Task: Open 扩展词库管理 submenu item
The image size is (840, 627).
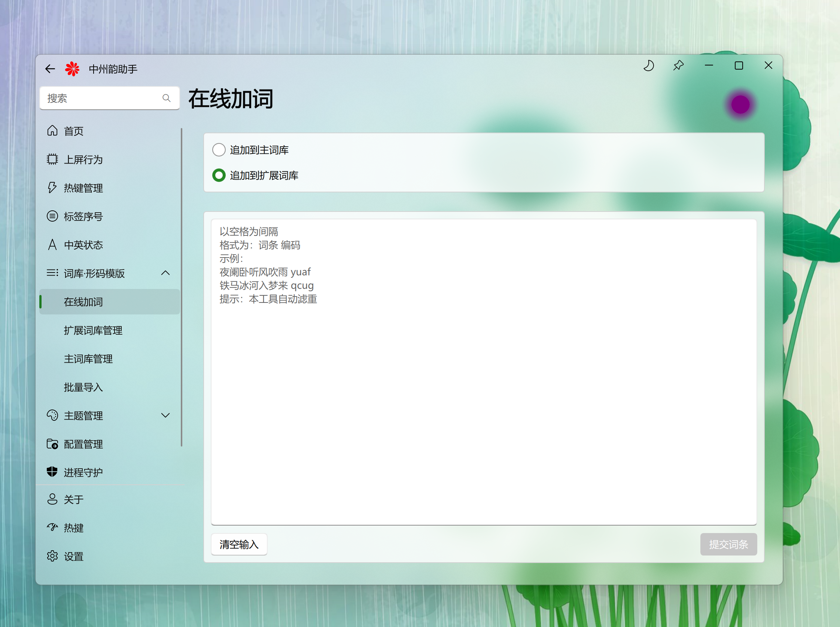Action: pyautogui.click(x=93, y=331)
